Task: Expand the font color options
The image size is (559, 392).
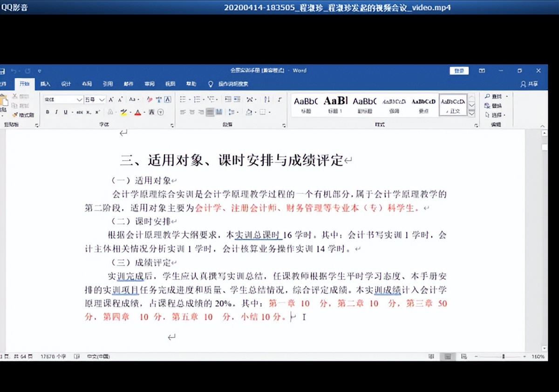Action: [144, 112]
